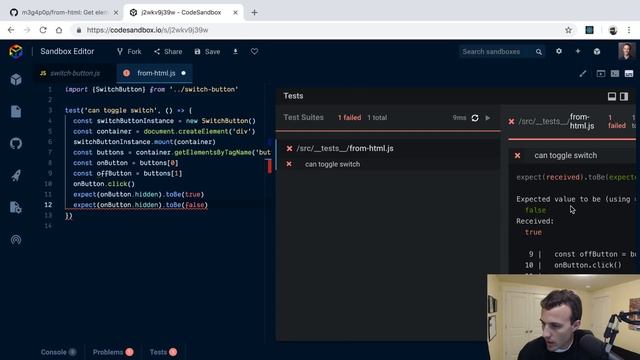Open the Live collaboration sidebar icon

pyautogui.click(x=16, y=240)
